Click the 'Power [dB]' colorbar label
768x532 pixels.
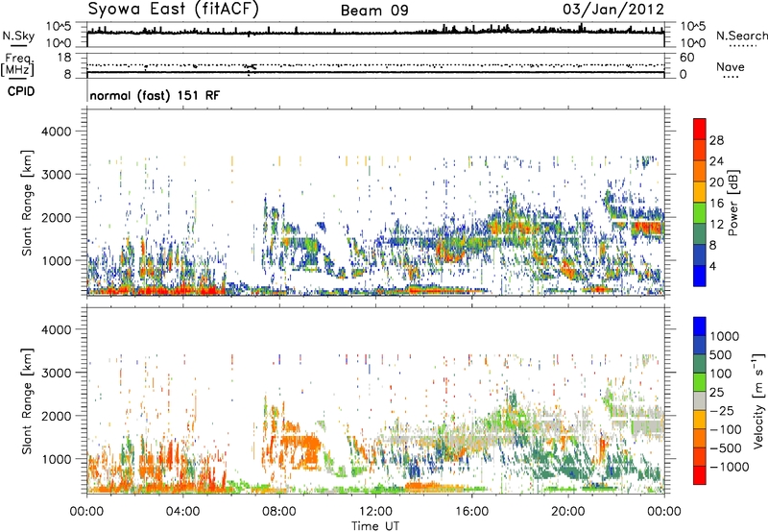click(x=733, y=203)
